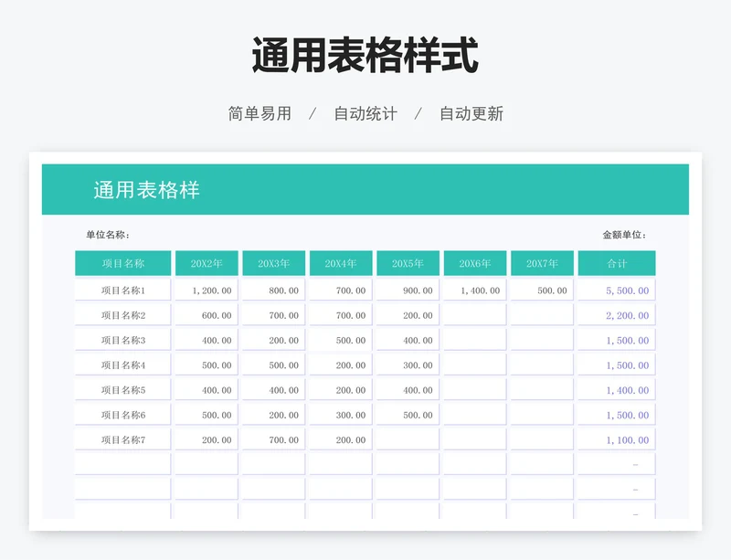Click the 金额单位 label
Image resolution: width=731 pixels, height=560 pixels.
pyautogui.click(x=624, y=235)
